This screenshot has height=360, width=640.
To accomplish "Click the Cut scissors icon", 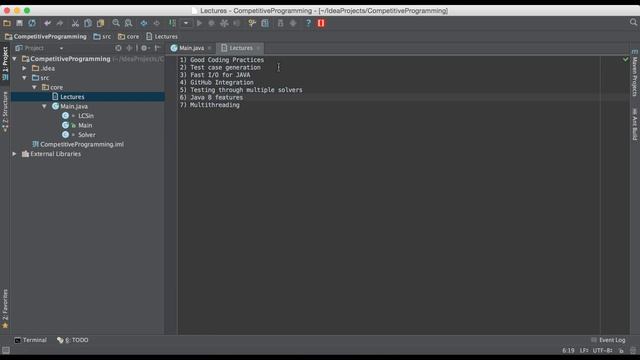I will [x=75, y=23].
